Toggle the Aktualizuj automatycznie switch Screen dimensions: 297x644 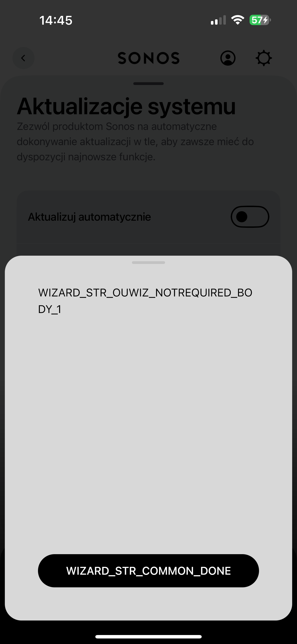pyautogui.click(x=250, y=217)
